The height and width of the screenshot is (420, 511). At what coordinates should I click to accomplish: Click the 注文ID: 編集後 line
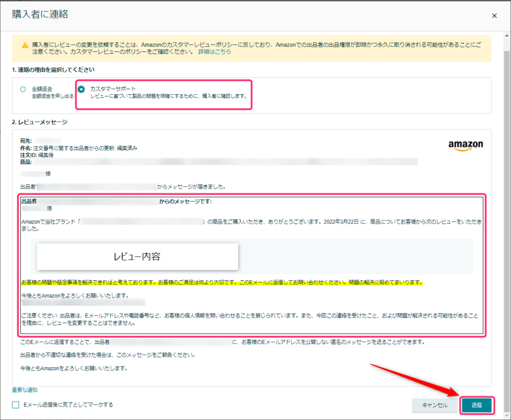(x=37, y=155)
